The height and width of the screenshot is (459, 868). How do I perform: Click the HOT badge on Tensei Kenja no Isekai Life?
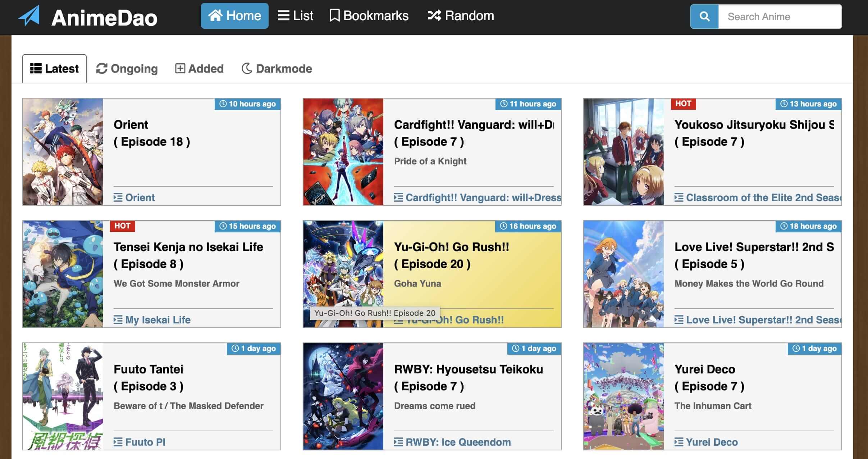tap(123, 226)
